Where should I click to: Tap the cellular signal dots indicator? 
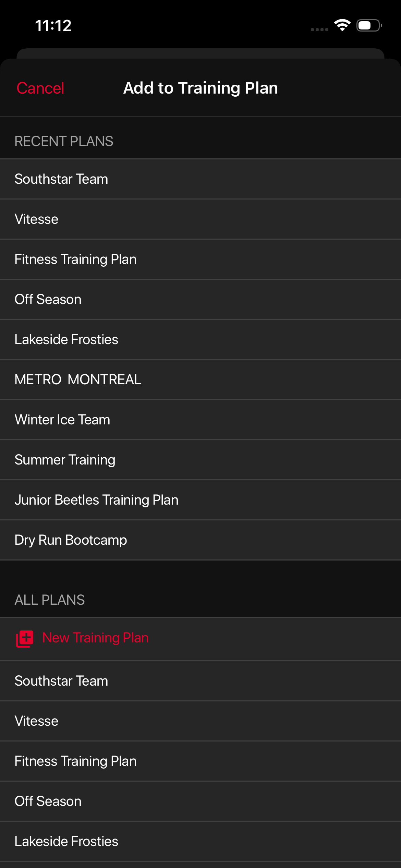click(319, 29)
